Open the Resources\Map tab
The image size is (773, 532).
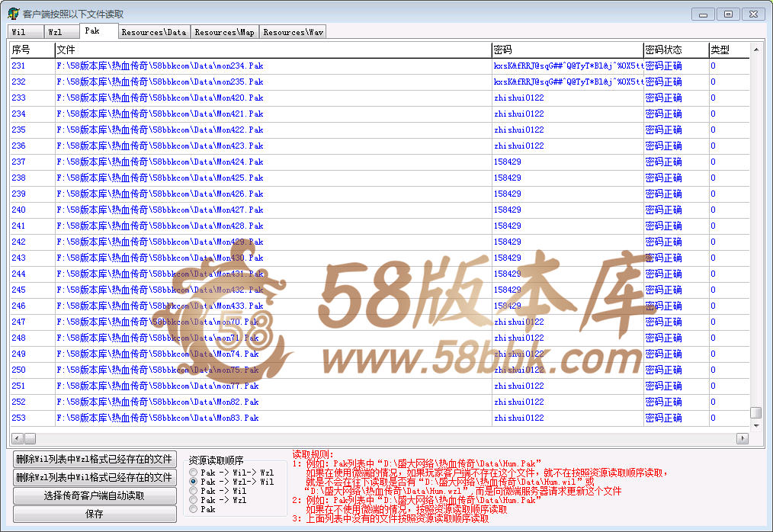point(224,32)
